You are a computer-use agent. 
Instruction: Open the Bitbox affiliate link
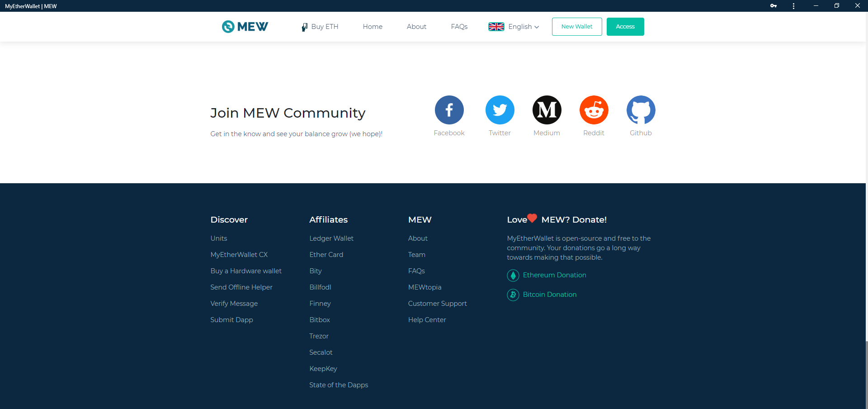pos(320,320)
